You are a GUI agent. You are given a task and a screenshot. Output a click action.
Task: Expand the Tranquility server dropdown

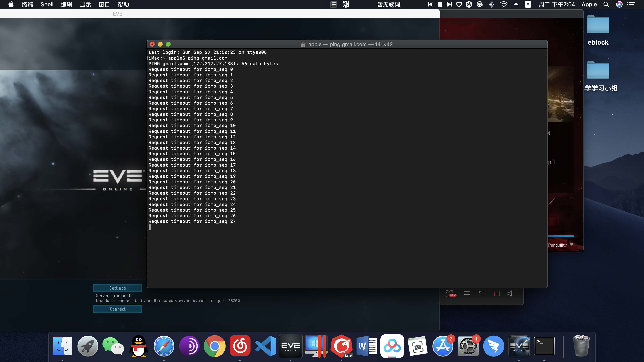(x=572, y=245)
